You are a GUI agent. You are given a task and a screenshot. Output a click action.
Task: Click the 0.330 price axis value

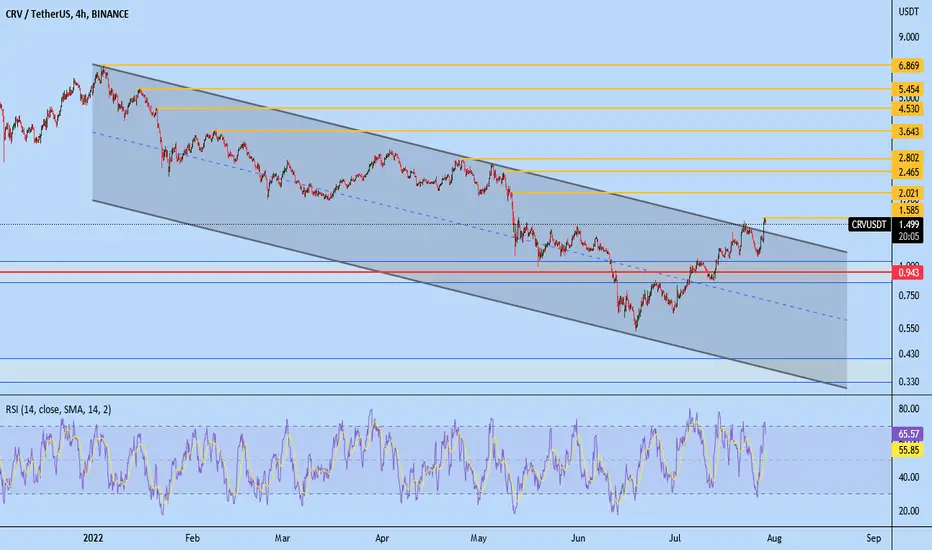[909, 382]
